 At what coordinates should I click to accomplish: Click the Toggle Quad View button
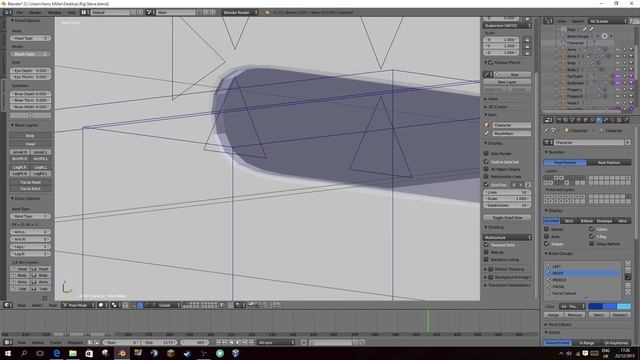coord(507,218)
